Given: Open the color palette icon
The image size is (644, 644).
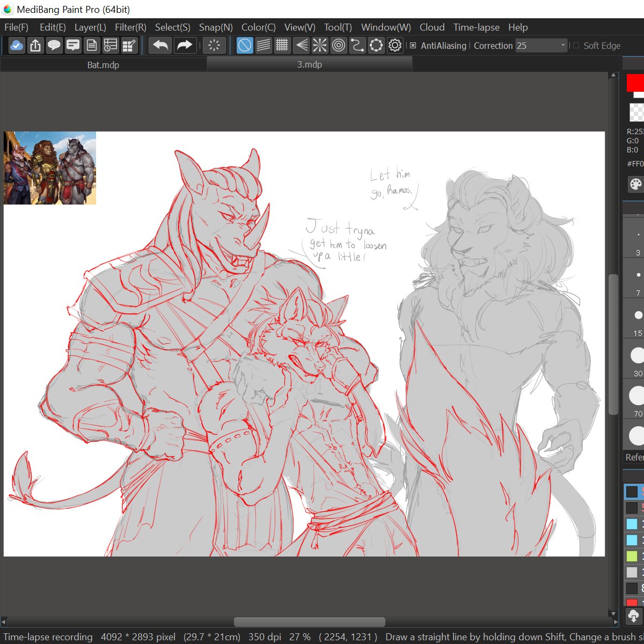Looking at the screenshot, I should (635, 185).
